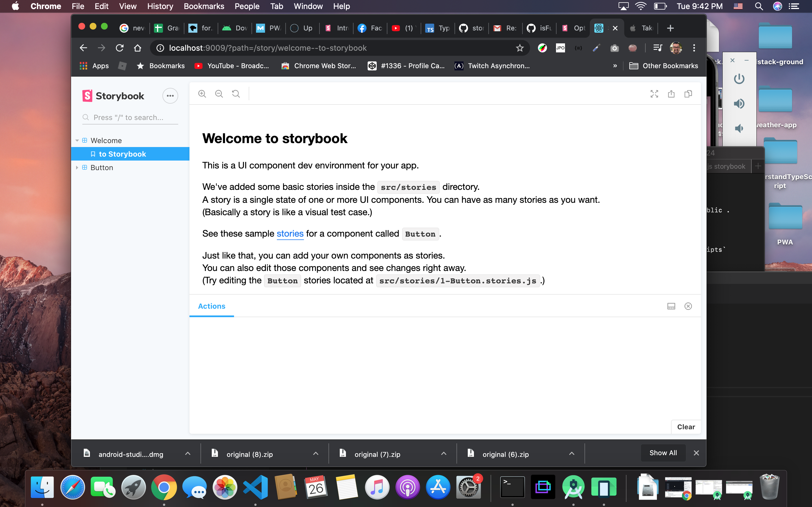Open canvas in new tab icon
This screenshot has height=507, width=812.
[671, 94]
